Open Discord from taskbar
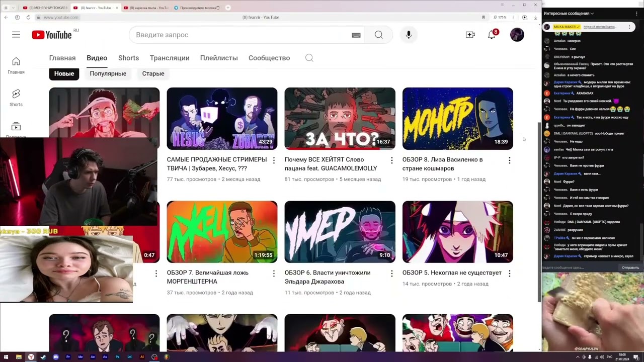Viewport: 644px width, 362px height. point(55,357)
